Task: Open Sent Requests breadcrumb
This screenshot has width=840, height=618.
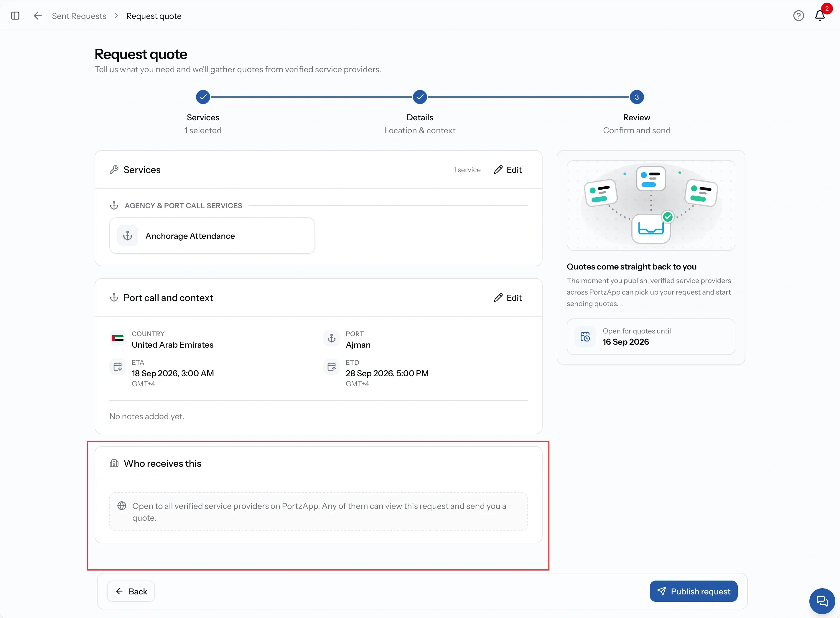Action: pyautogui.click(x=79, y=16)
